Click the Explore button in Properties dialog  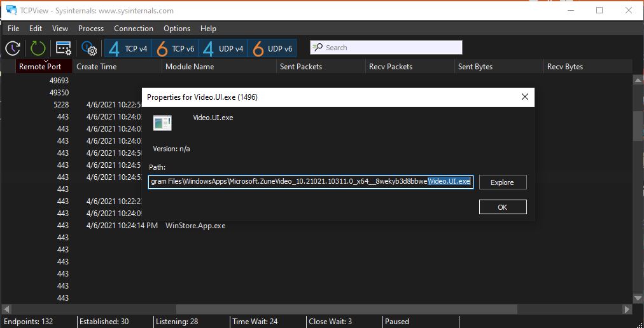(x=503, y=182)
